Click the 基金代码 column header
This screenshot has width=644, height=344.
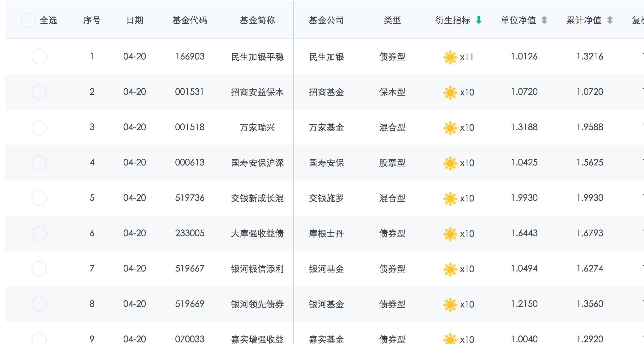point(190,20)
